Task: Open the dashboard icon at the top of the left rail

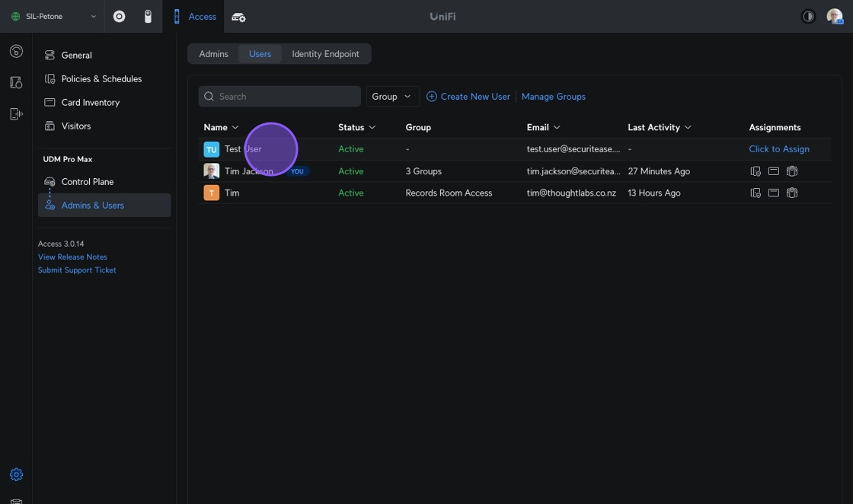Action: [x=16, y=52]
